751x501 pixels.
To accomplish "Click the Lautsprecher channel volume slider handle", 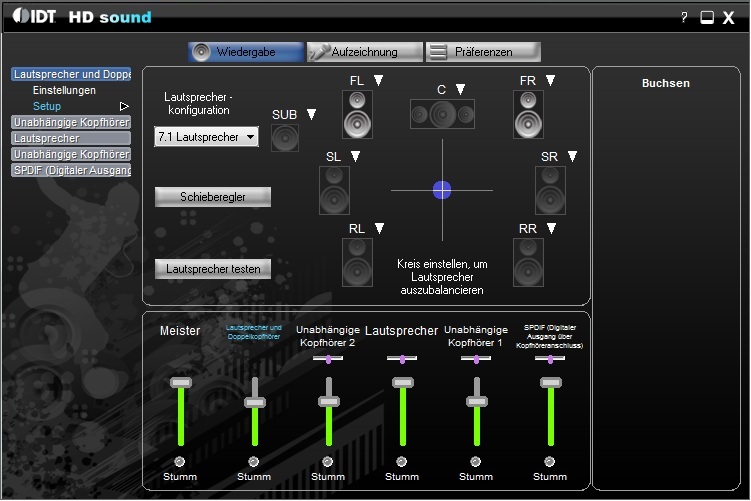I will tap(403, 382).
